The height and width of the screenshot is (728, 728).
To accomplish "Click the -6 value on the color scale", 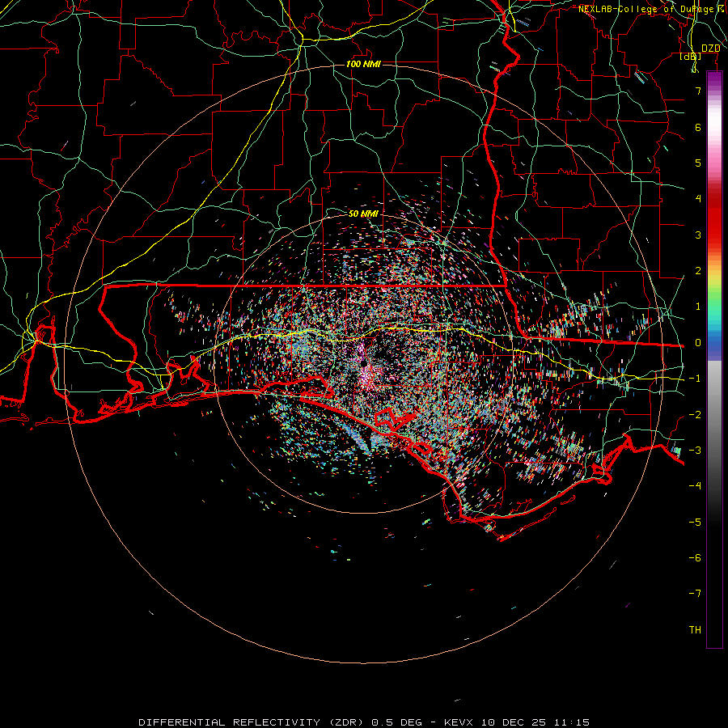I will click(x=695, y=558).
